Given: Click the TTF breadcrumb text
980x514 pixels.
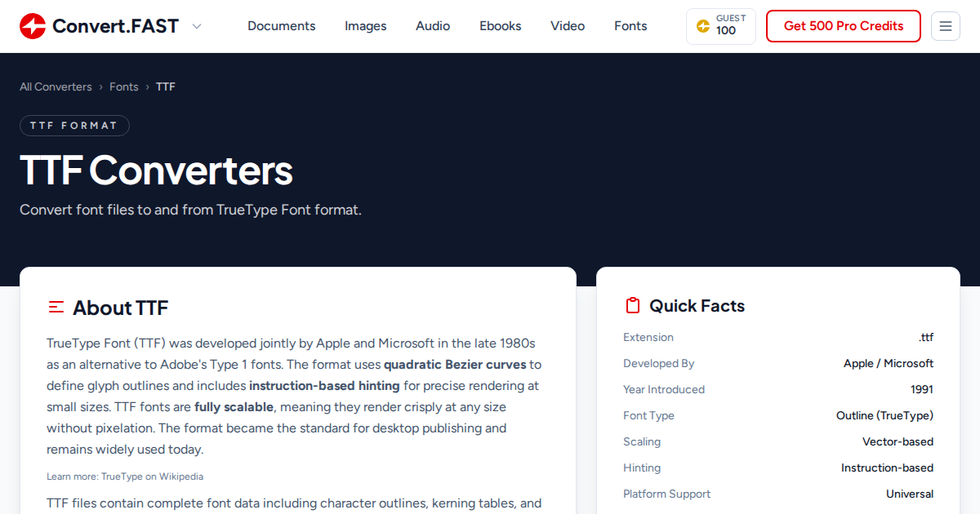Looking at the screenshot, I should 166,86.
